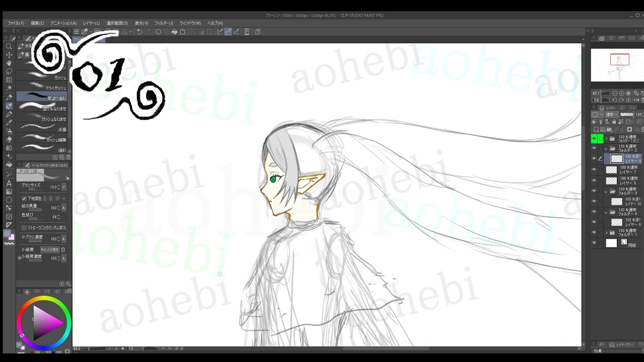The height and width of the screenshot is (362, 644).
Task: Select the Zoom magnifier tool
Action: pyautogui.click(x=9, y=46)
